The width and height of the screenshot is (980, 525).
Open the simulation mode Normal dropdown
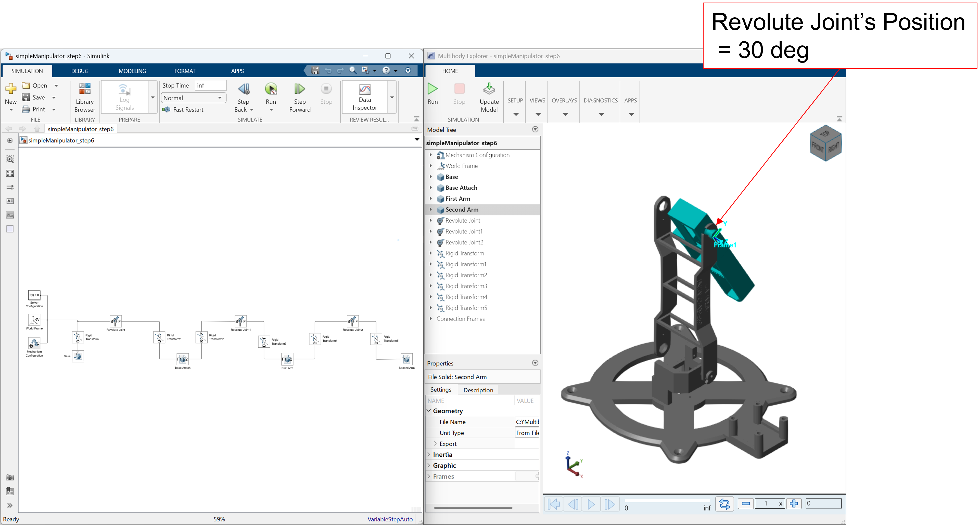tap(193, 98)
